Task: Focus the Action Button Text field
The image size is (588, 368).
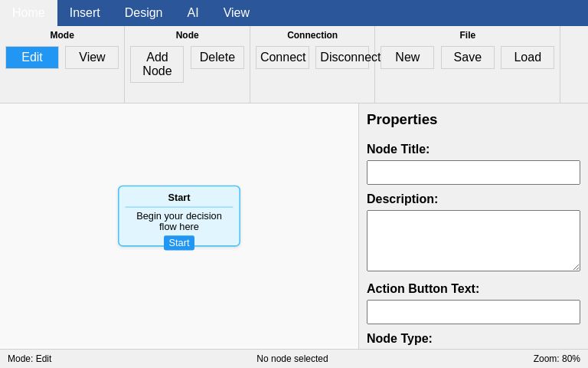Action: 473,312
